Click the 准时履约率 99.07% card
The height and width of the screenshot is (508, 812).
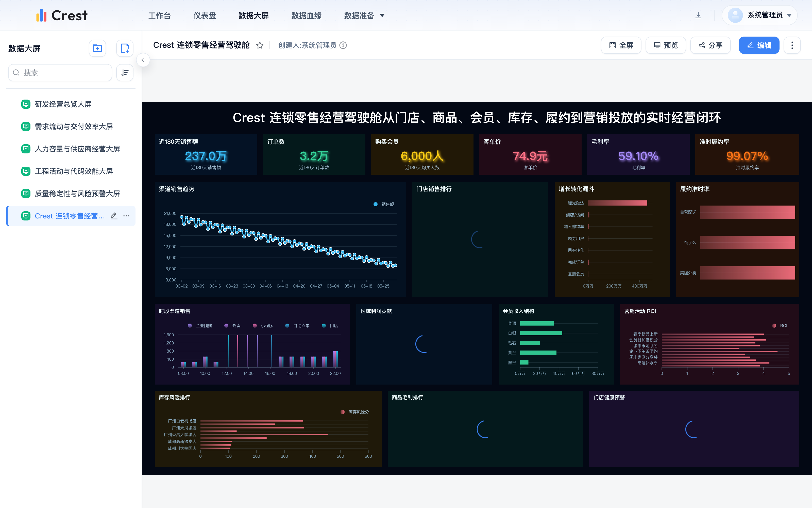point(747,154)
